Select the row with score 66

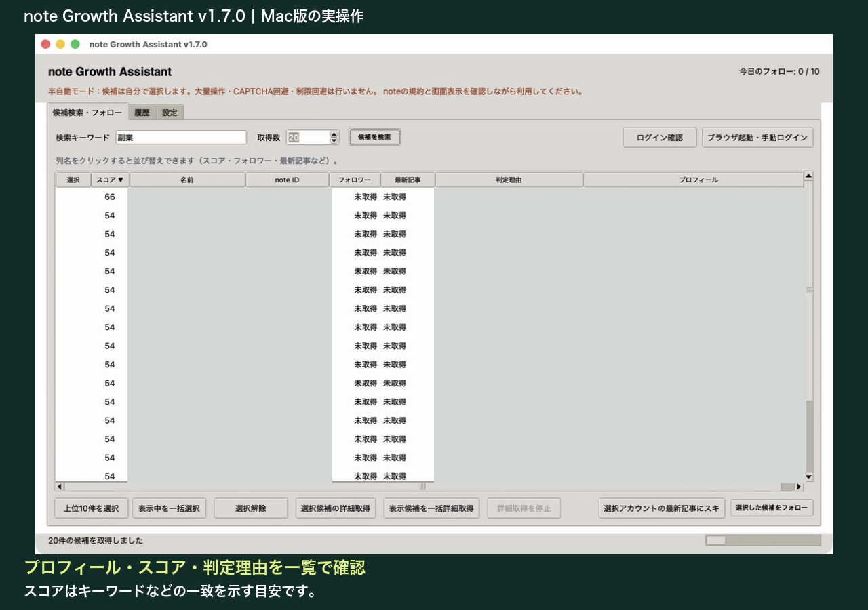(429, 197)
